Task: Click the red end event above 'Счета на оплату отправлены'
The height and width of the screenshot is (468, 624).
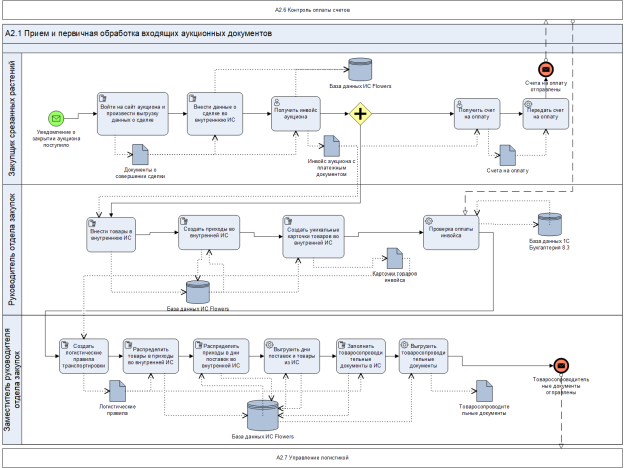Action: tap(546, 69)
